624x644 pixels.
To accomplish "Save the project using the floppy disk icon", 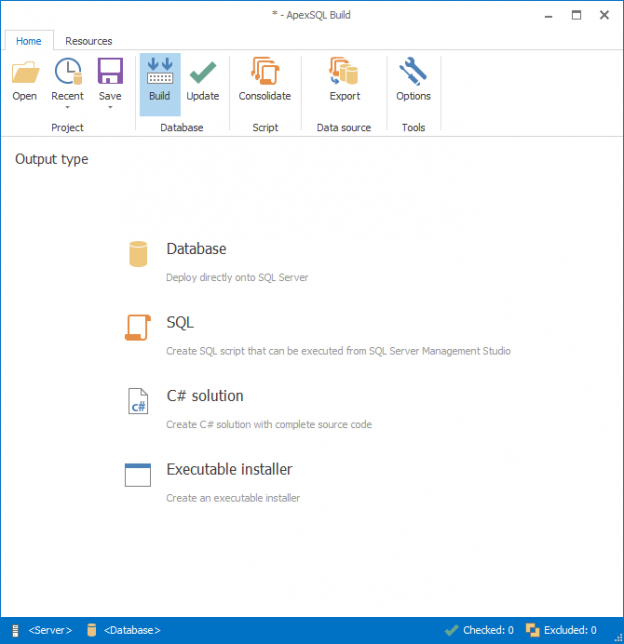I will [110, 71].
